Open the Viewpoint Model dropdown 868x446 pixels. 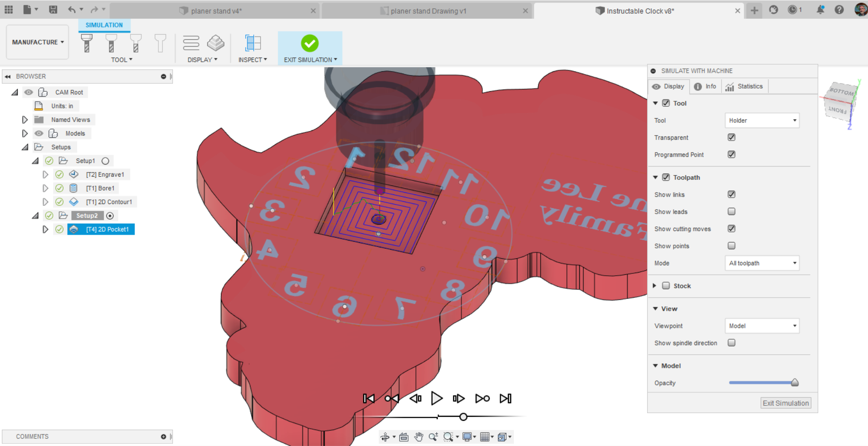[x=762, y=326]
